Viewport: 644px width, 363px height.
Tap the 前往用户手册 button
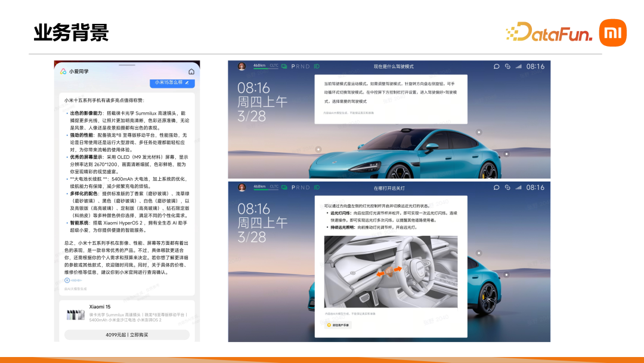click(339, 325)
